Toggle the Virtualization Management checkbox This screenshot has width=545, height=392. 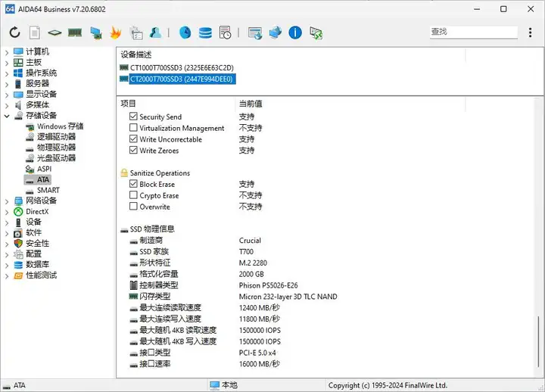[133, 128]
